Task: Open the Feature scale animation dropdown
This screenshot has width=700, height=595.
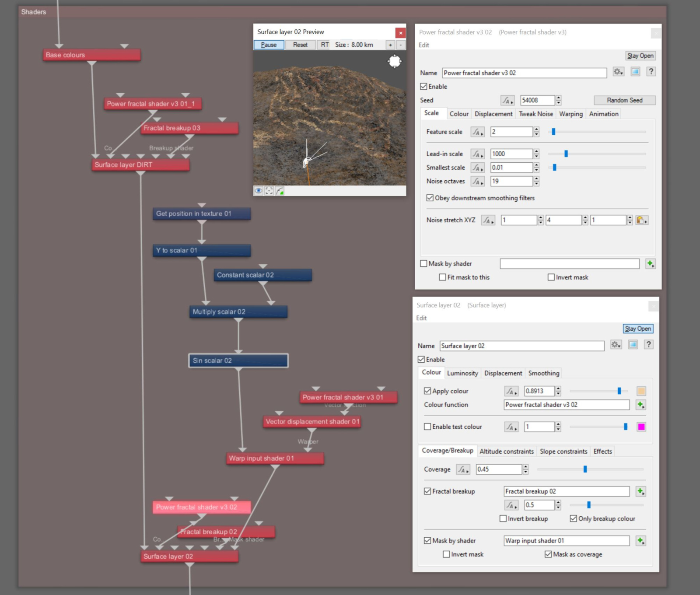Action: click(x=477, y=132)
